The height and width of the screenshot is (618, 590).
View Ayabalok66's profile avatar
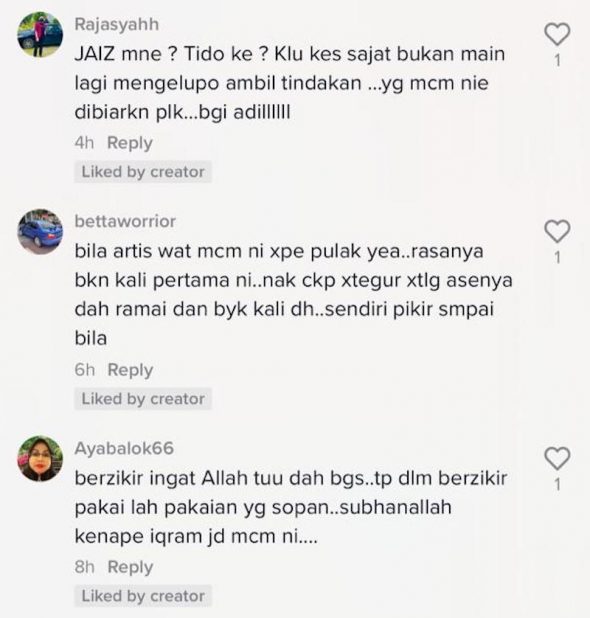(40, 458)
